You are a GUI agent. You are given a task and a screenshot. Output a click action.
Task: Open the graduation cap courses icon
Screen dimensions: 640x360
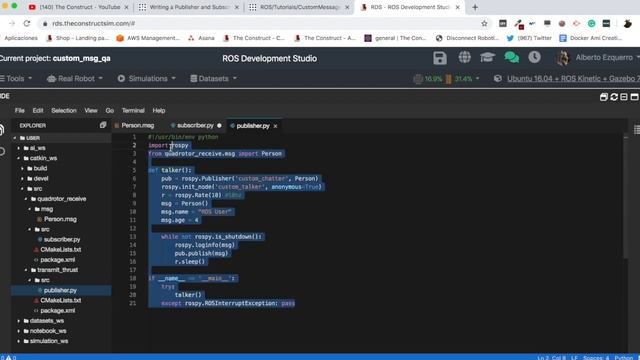click(x=487, y=58)
